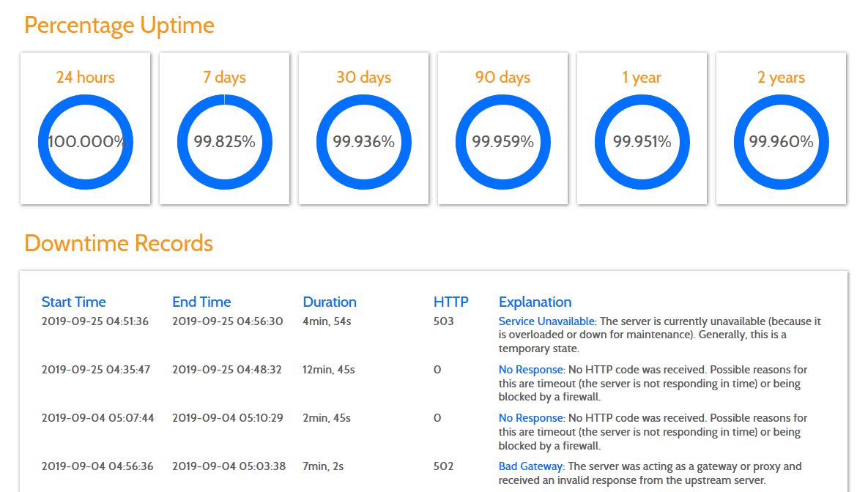Image resolution: width=868 pixels, height=492 pixels.
Task: Click start time "2019-09-04 05:07:44"
Action: click(97, 418)
